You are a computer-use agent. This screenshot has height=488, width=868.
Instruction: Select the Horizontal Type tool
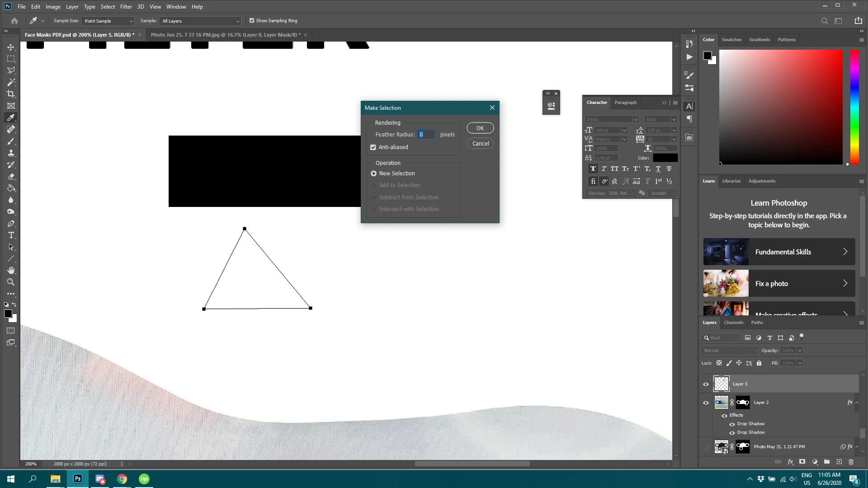click(11, 235)
